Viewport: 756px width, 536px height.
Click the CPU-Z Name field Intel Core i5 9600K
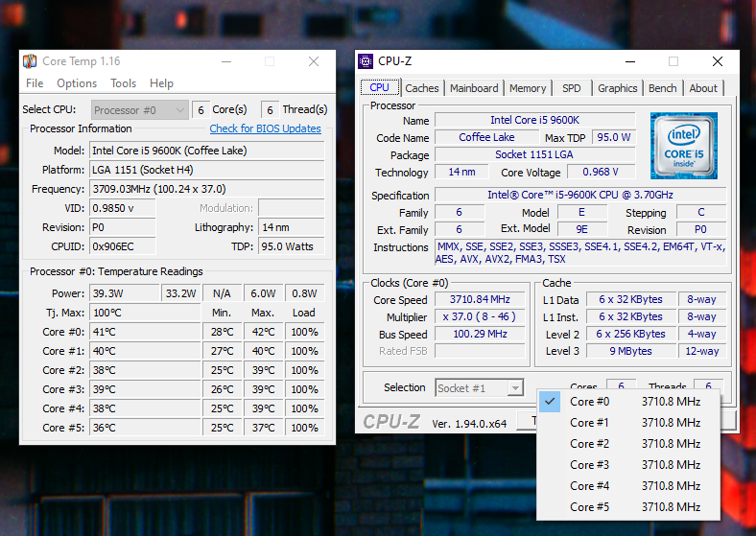click(x=535, y=120)
